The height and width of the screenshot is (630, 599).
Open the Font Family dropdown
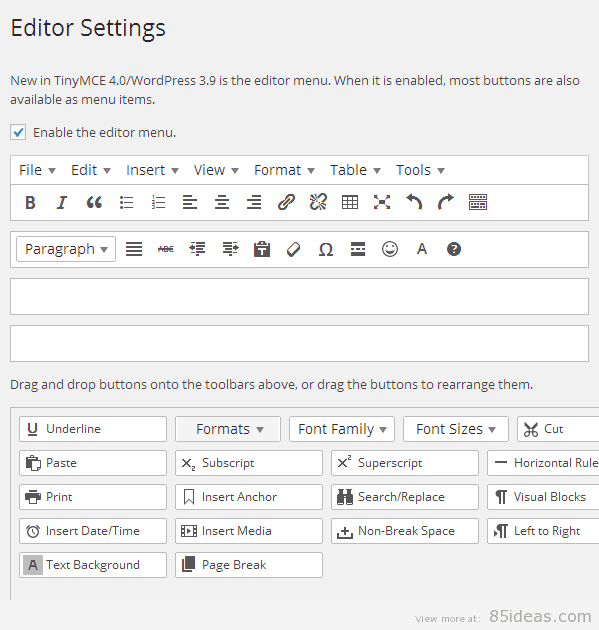(342, 429)
